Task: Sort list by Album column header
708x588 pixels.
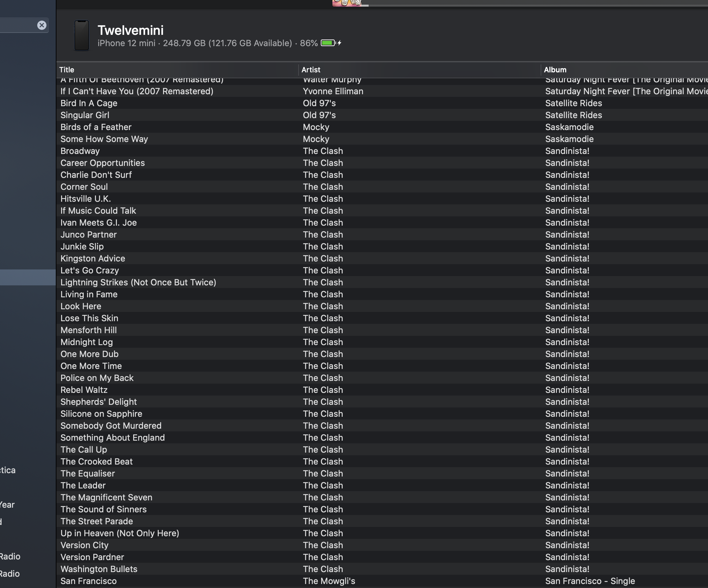Action: click(555, 70)
